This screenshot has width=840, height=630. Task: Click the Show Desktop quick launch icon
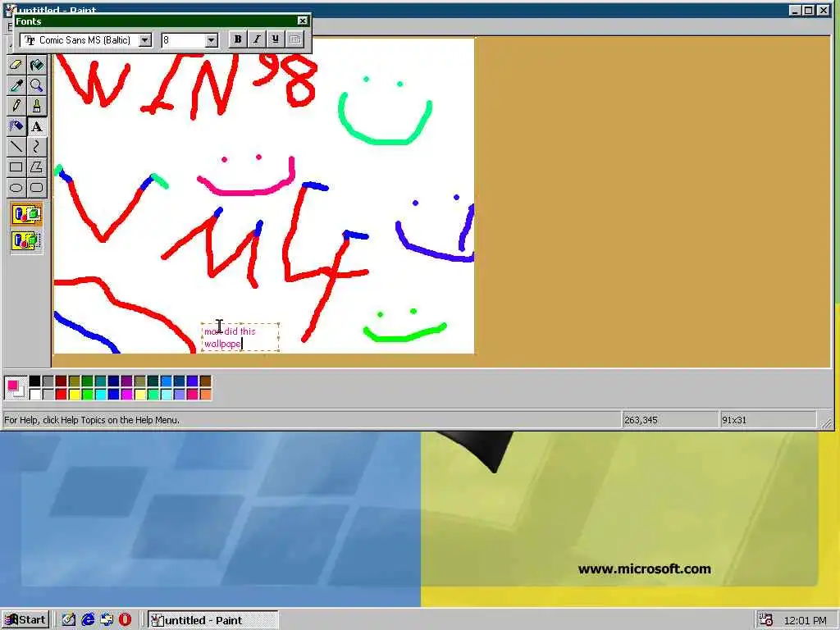pyautogui.click(x=69, y=620)
